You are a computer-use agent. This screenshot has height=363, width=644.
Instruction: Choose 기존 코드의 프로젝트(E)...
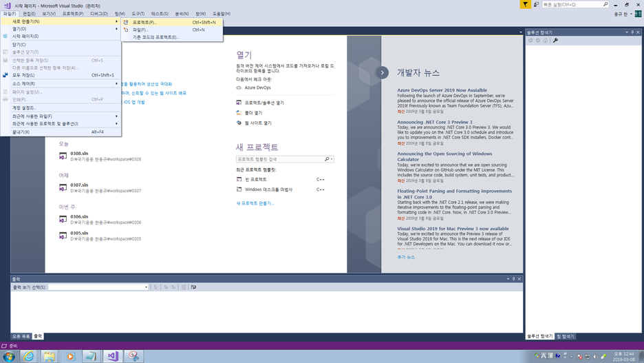(x=172, y=37)
